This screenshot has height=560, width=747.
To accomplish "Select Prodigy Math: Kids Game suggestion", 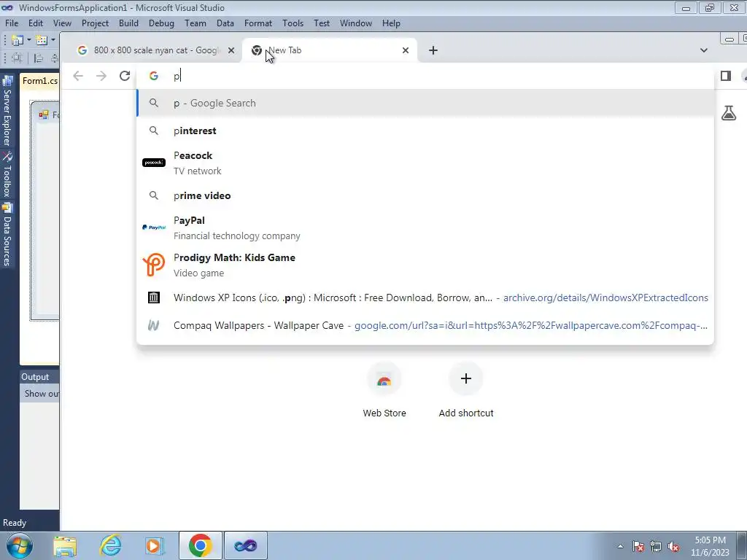I will click(x=425, y=265).
